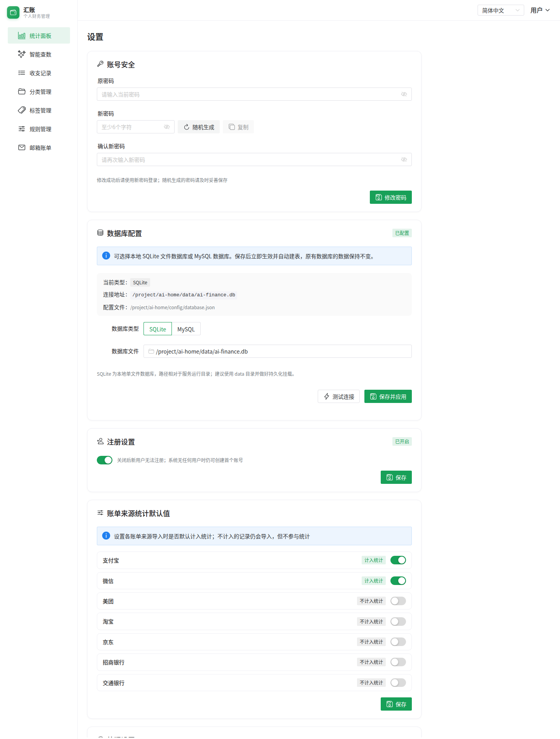Click the 邮箱账单 envelope icon
This screenshot has width=560, height=739.
[22, 147]
